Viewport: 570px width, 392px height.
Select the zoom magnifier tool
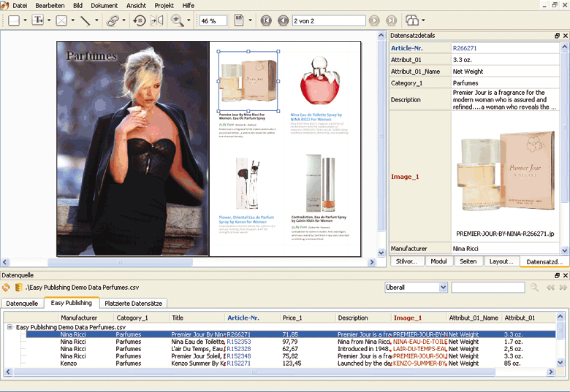point(177,20)
